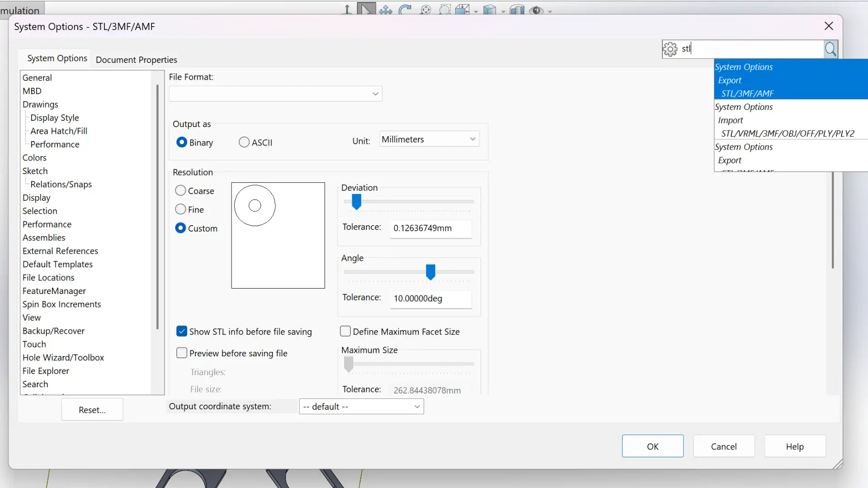Open Spin Box Increments options
The image size is (868, 488).
click(62, 304)
